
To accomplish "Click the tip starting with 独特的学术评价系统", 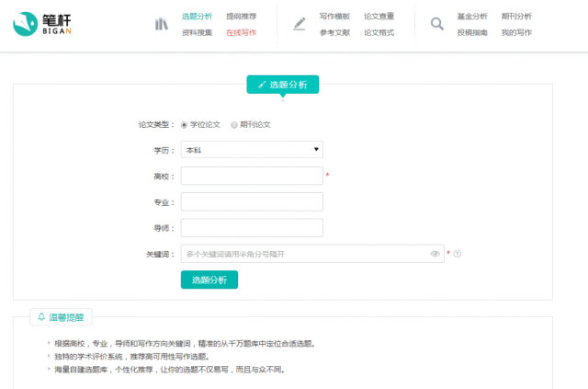I will pyautogui.click(x=132, y=356).
